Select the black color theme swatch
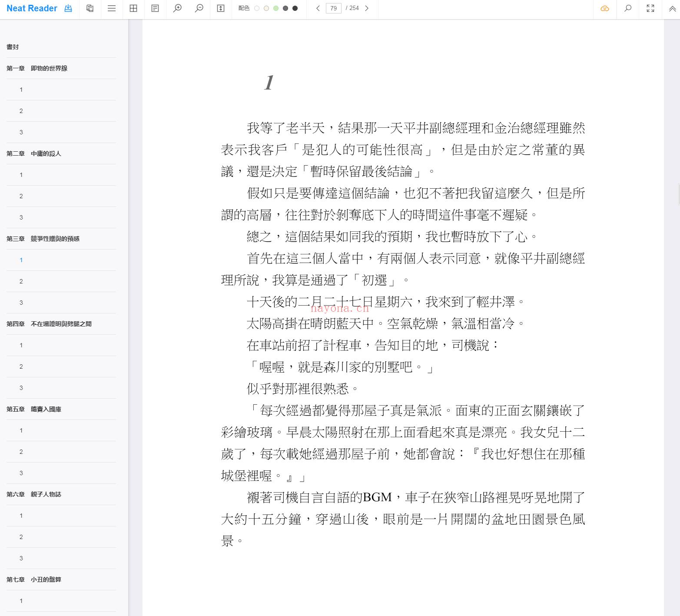 tap(295, 8)
